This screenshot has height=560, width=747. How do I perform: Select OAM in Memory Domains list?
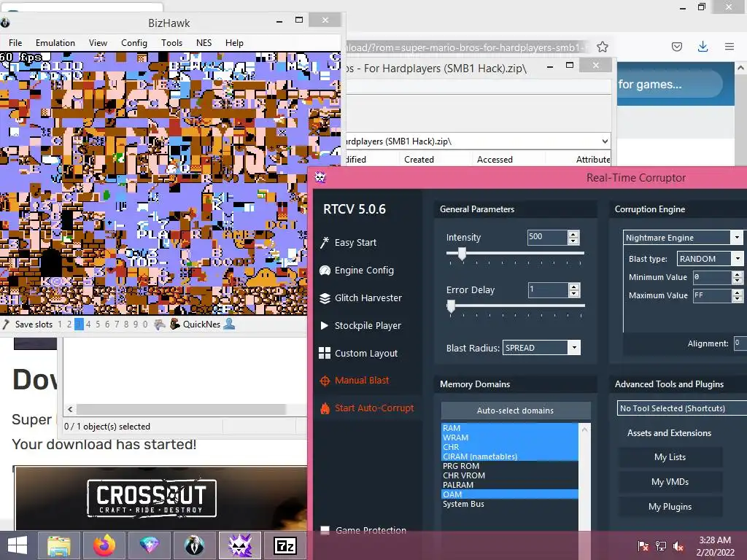coord(510,494)
